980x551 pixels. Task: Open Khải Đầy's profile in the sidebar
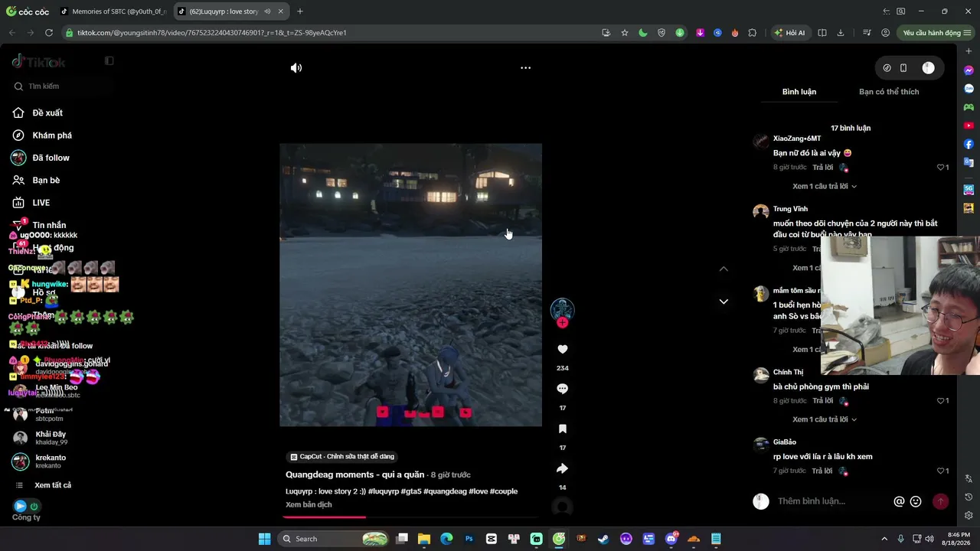[x=51, y=438]
